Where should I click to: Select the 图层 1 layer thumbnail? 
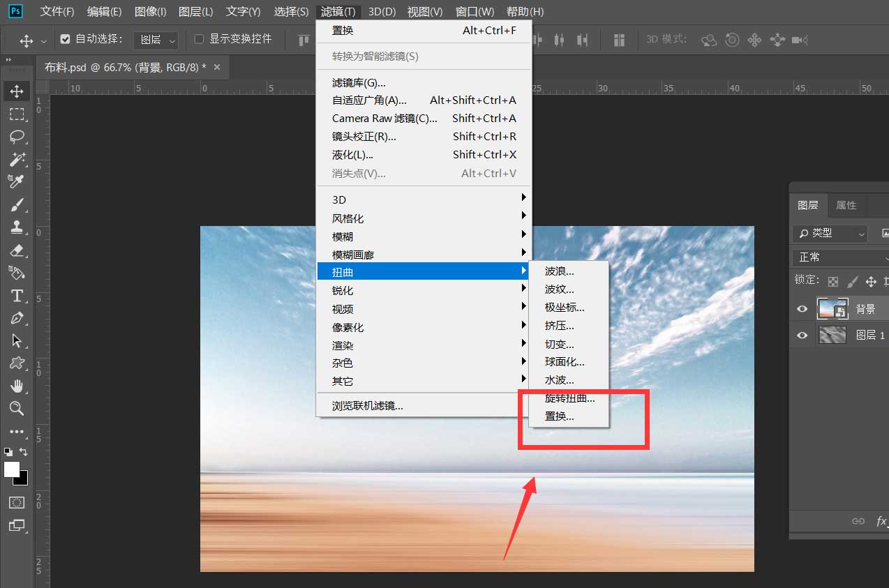tap(832, 335)
